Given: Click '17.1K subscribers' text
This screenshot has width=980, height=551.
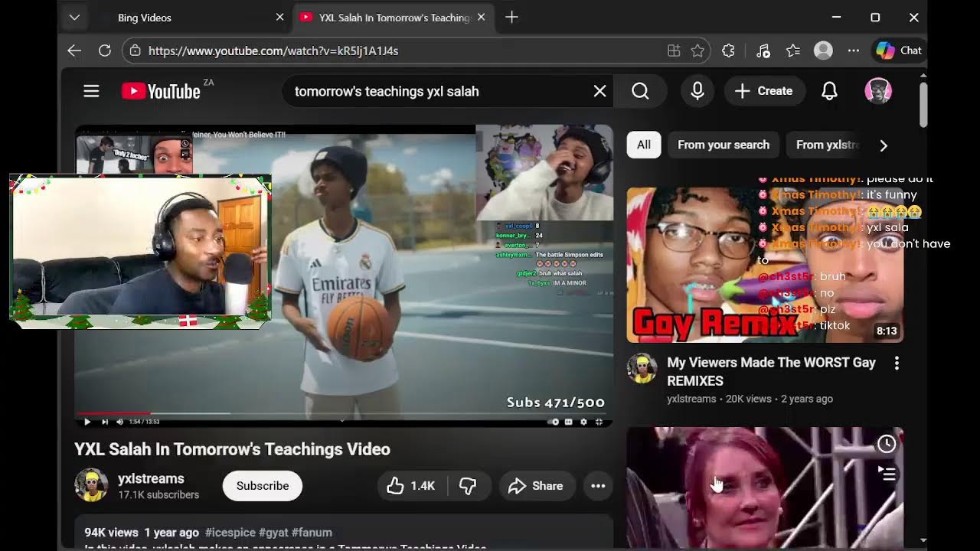Looking at the screenshot, I should click(158, 495).
